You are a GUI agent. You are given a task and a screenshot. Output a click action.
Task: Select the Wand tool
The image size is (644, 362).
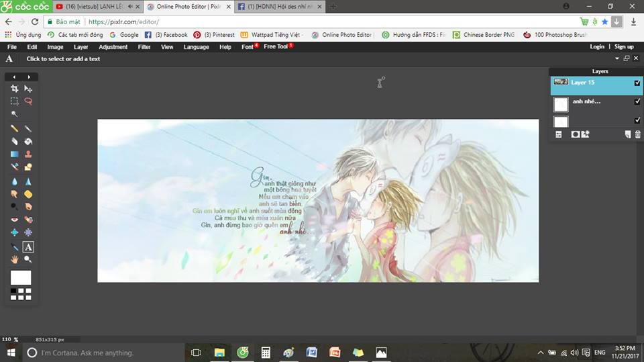pyautogui.click(x=14, y=114)
